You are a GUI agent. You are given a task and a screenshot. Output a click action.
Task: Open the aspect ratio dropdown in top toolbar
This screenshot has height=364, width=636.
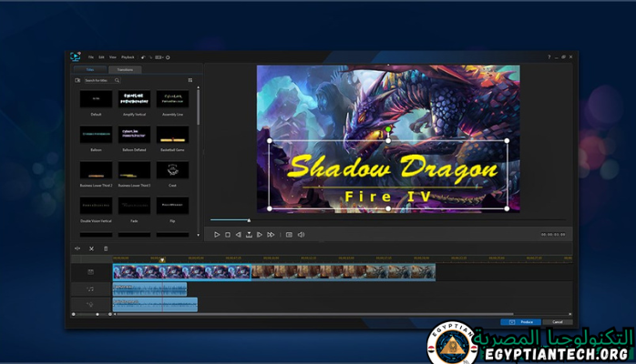click(x=159, y=57)
